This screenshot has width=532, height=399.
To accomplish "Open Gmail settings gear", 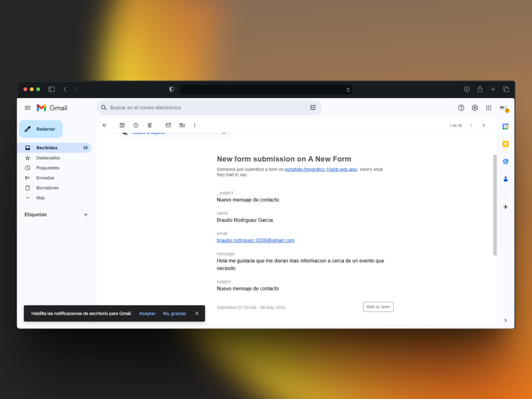I will pyautogui.click(x=475, y=108).
